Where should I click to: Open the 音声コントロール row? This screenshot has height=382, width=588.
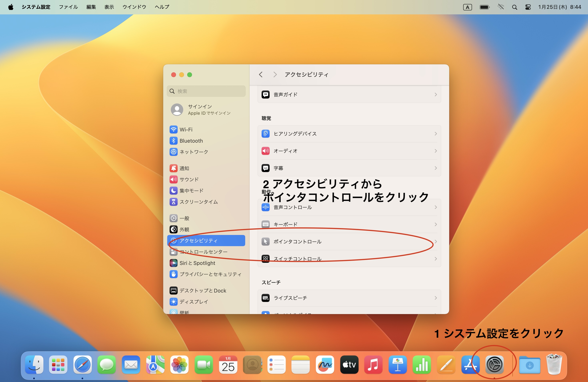(x=349, y=207)
